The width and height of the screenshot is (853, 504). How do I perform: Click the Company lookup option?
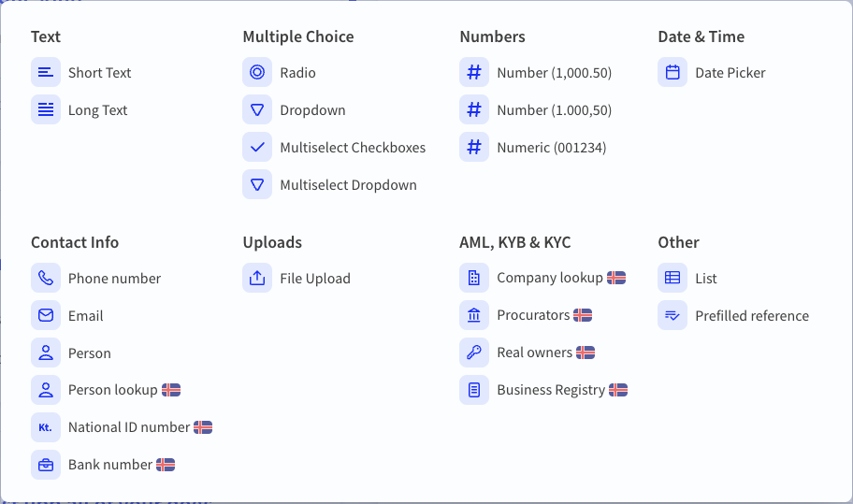coord(549,278)
